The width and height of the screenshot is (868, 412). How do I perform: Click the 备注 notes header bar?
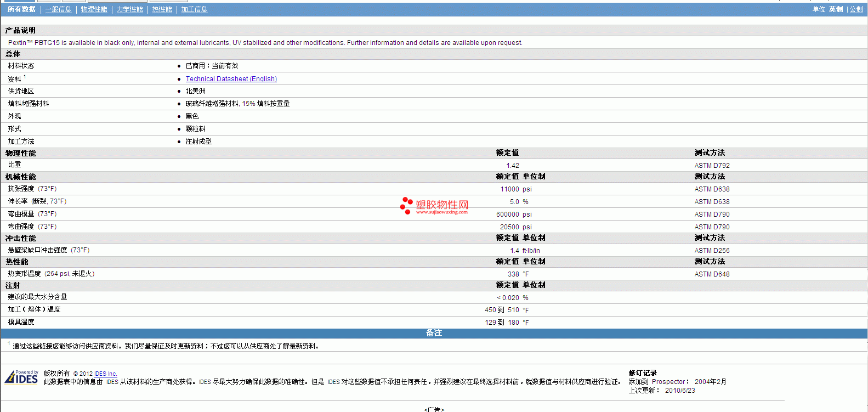434,334
